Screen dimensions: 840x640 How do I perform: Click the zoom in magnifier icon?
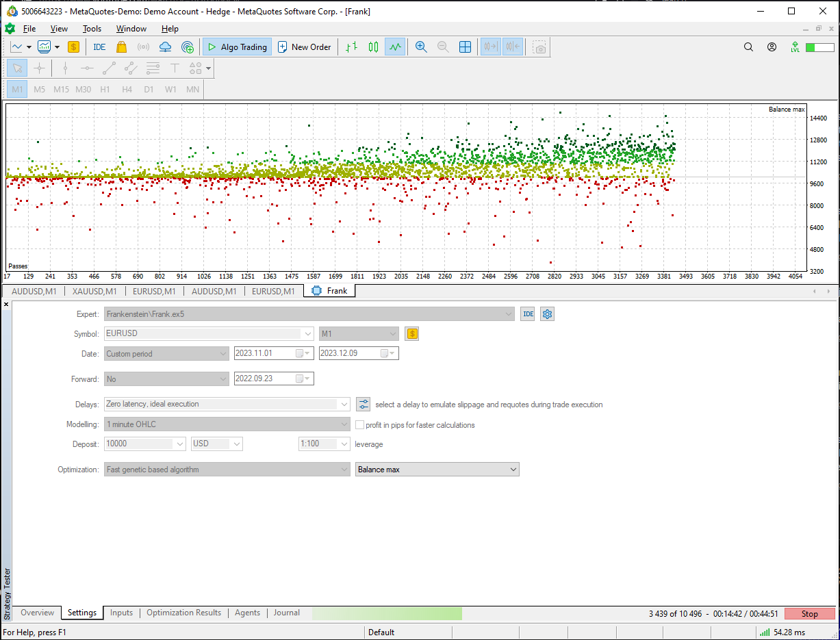tap(421, 47)
